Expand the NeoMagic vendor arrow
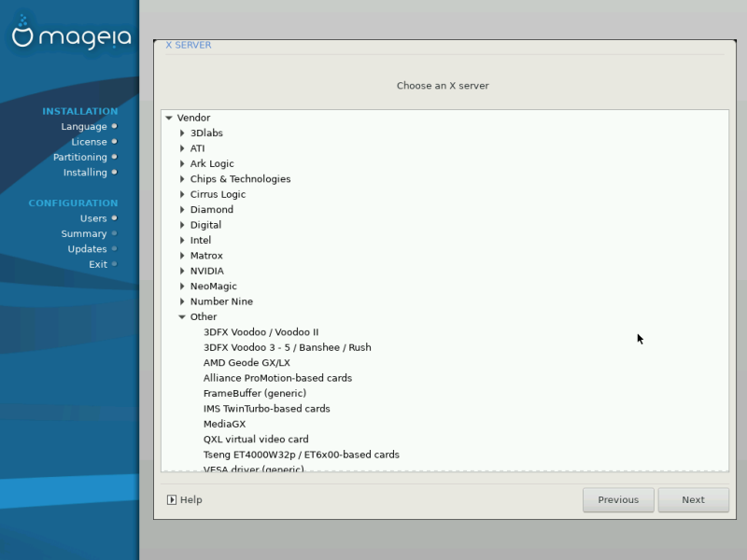The height and width of the screenshot is (560, 747). click(x=182, y=287)
